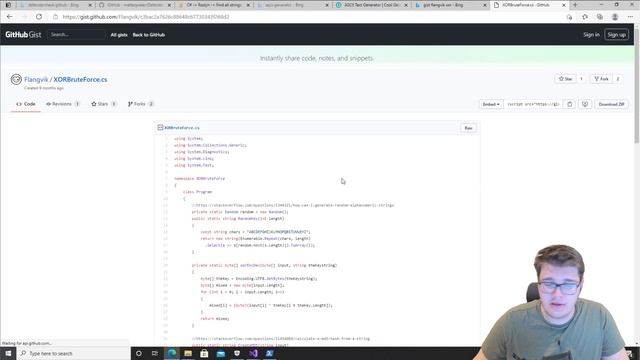Download the gist as ZIP
This screenshot has width=640, height=360.
[x=611, y=104]
